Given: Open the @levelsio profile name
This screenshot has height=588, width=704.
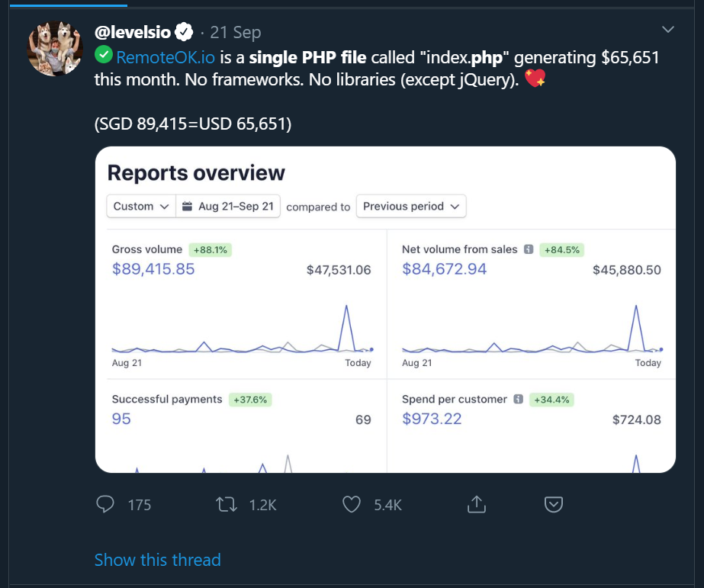Looking at the screenshot, I should point(133,32).
